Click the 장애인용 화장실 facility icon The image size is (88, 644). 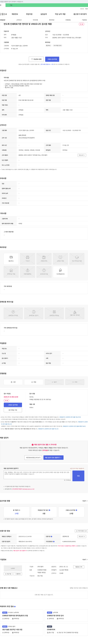(54, 313)
